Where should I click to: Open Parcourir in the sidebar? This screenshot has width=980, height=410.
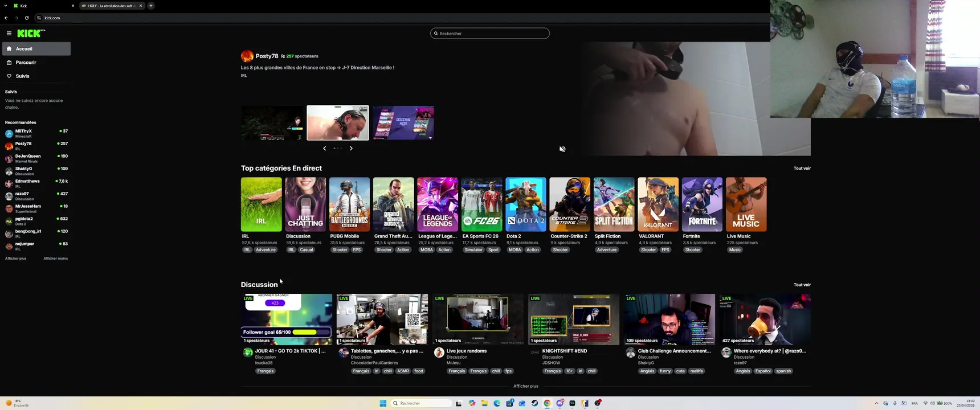point(36,63)
